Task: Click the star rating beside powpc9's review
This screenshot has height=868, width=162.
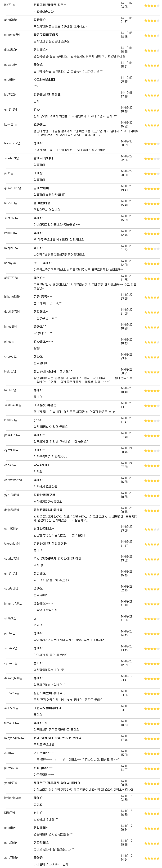Action: (152, 65)
